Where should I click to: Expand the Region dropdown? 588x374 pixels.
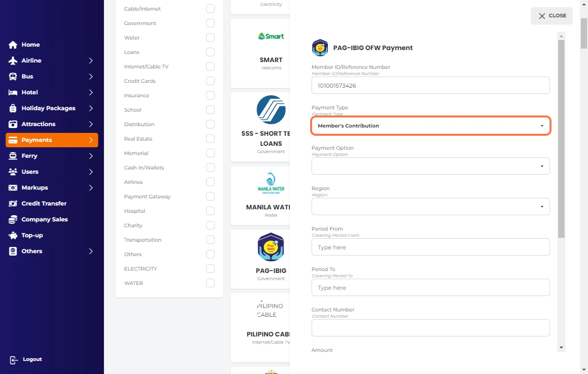[431, 206]
